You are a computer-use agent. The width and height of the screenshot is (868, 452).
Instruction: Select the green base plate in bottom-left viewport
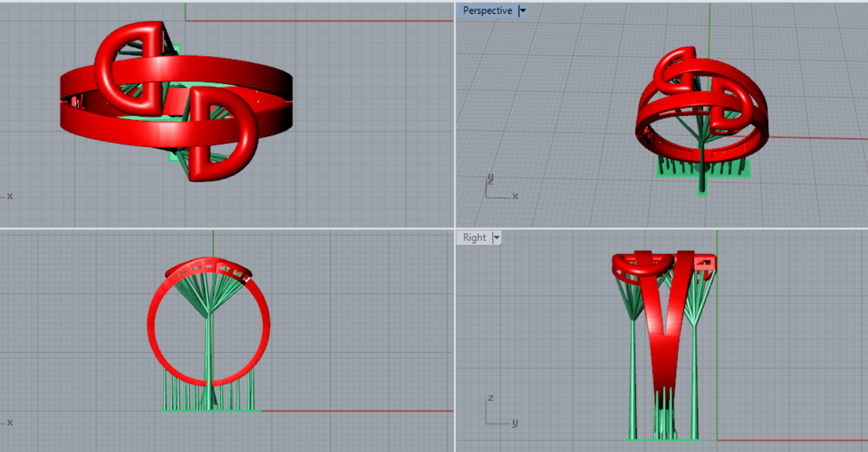[209, 410]
